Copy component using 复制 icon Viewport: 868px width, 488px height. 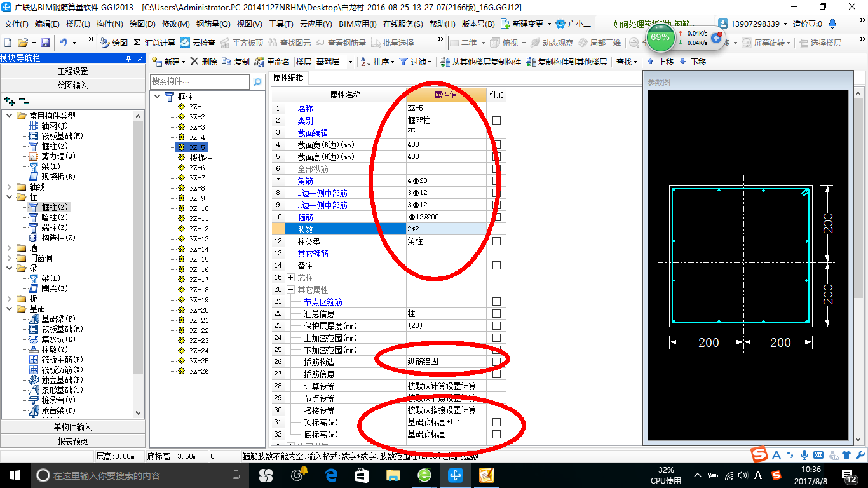point(236,62)
